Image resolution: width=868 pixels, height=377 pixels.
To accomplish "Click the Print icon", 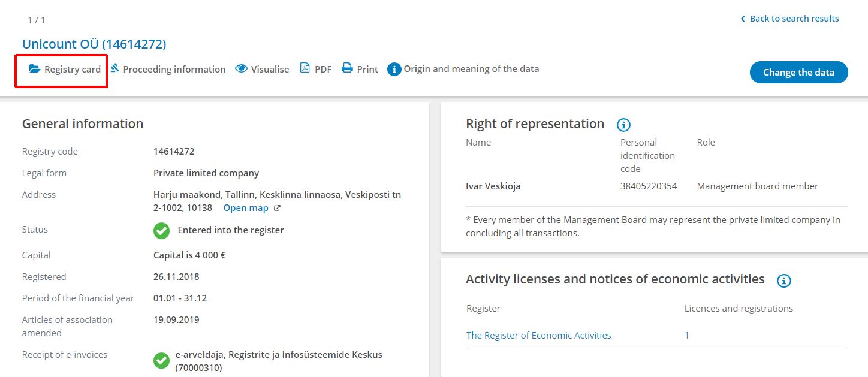I will pos(348,68).
